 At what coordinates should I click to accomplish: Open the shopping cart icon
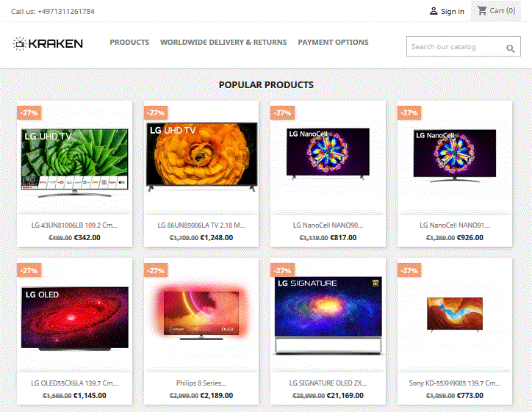[482, 10]
